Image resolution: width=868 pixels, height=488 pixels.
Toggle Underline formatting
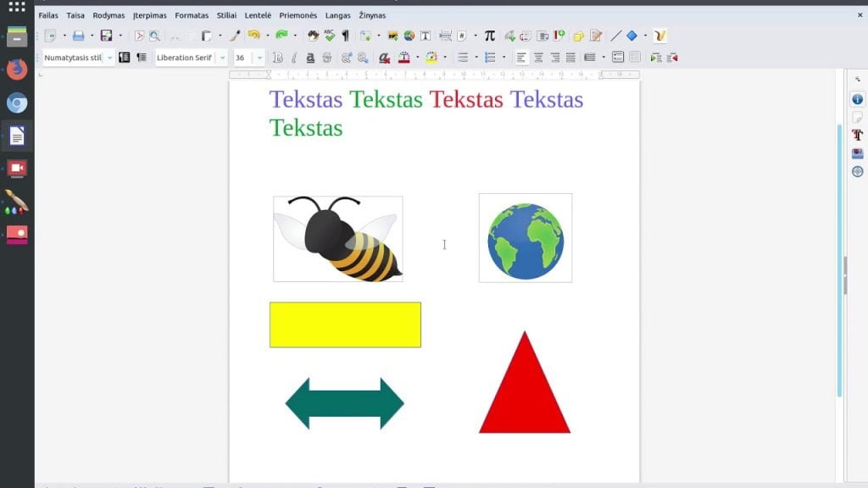tap(310, 58)
